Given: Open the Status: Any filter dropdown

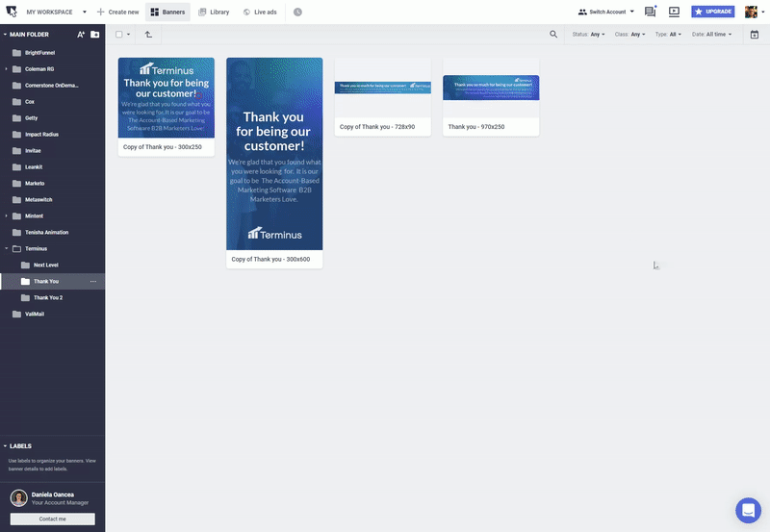Looking at the screenshot, I should 588,35.
